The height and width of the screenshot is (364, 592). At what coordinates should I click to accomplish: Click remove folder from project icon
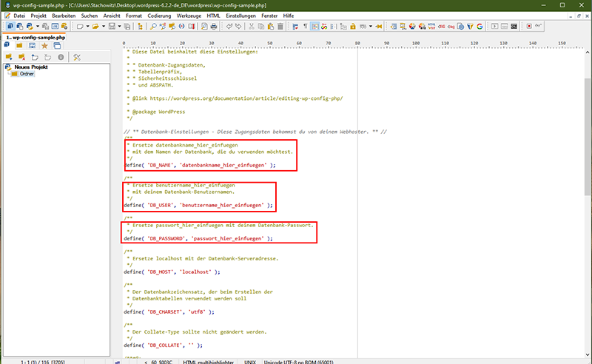[x=22, y=57]
